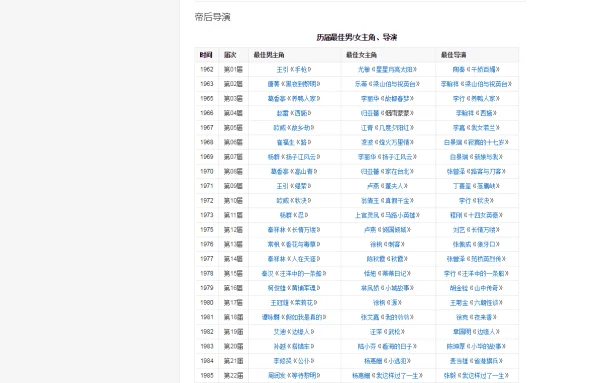Image resolution: width=600 pixels, height=383 pixels.
Task: Open film link 《小城故事》
Action: (x=397, y=288)
